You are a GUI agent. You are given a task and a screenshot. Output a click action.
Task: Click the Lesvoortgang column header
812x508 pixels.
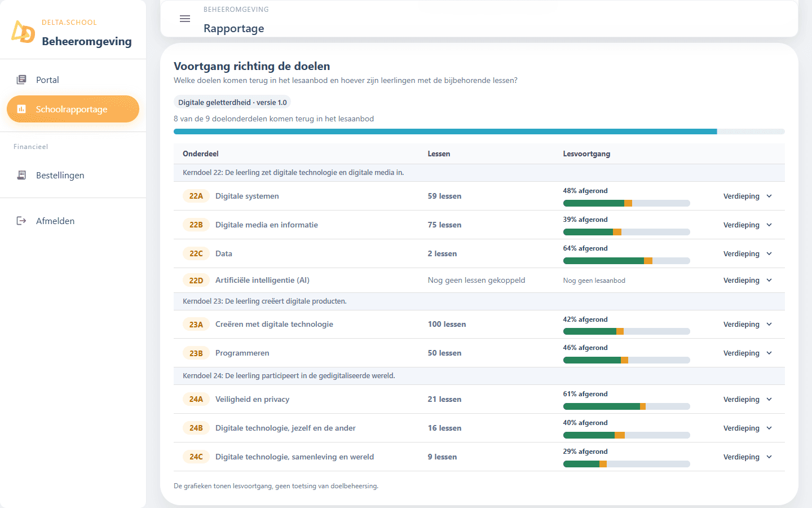point(586,154)
